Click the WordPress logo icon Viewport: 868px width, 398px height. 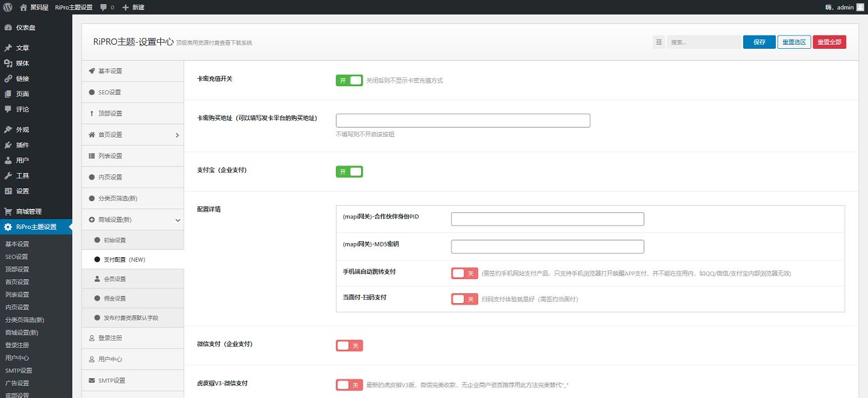8,7
